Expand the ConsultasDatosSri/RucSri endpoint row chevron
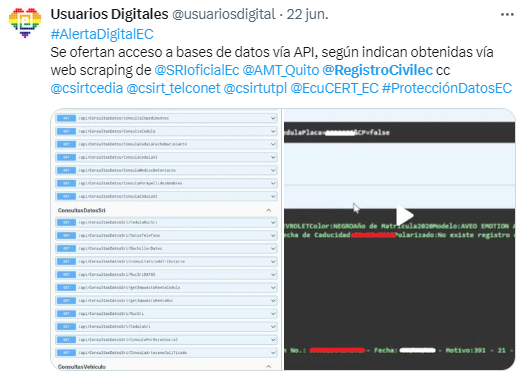 [273, 314]
